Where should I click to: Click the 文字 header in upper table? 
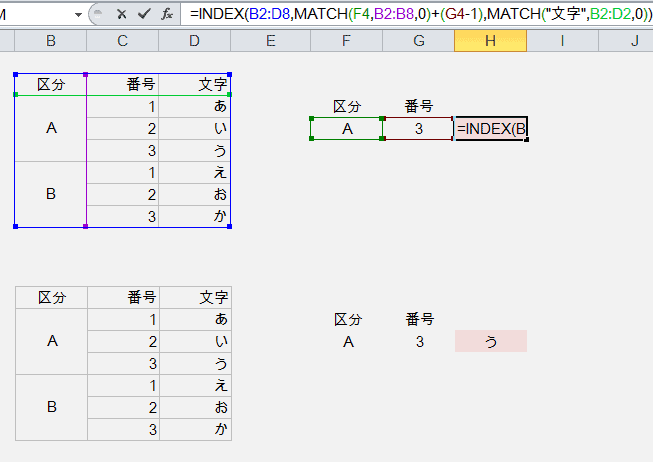(195, 85)
